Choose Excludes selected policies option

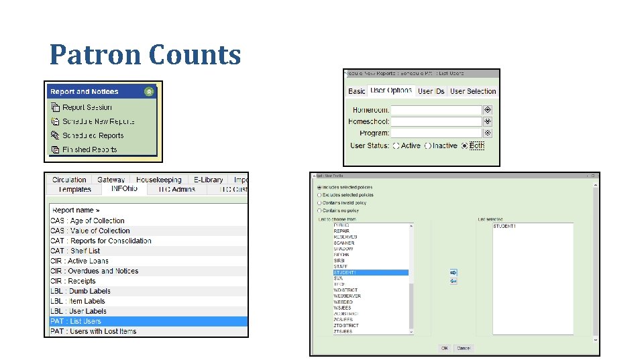pyautogui.click(x=319, y=195)
